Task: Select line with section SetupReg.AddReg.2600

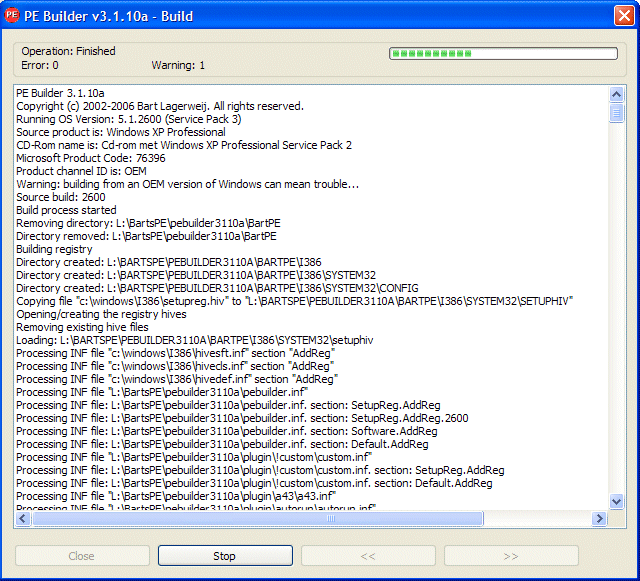Action: [242, 418]
